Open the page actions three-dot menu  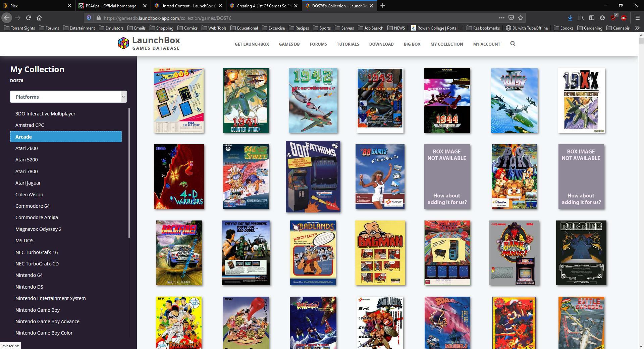coord(501,18)
